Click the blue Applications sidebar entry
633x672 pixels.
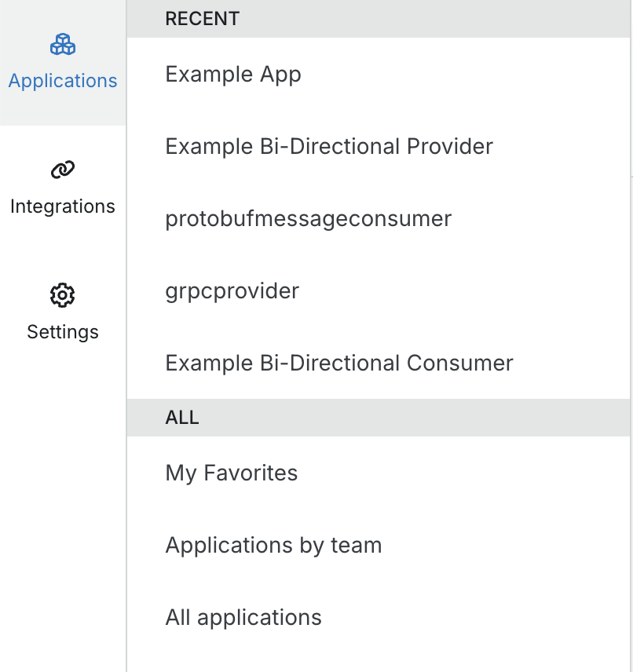(x=62, y=80)
